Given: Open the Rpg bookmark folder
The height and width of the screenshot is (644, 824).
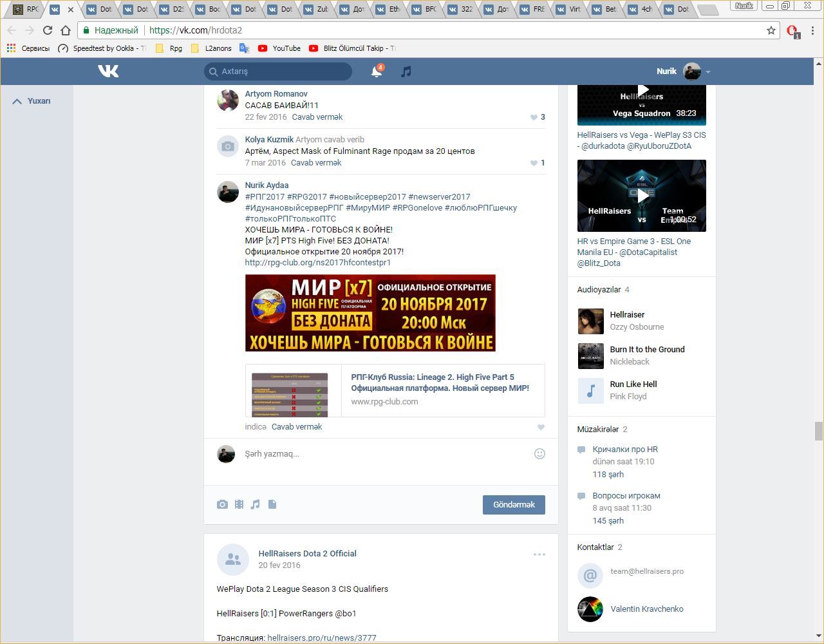Looking at the screenshot, I should 169,48.
